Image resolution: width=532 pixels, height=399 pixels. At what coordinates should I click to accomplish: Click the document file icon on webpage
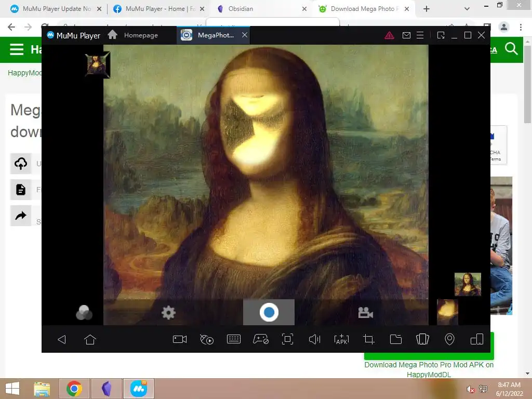pos(21,189)
